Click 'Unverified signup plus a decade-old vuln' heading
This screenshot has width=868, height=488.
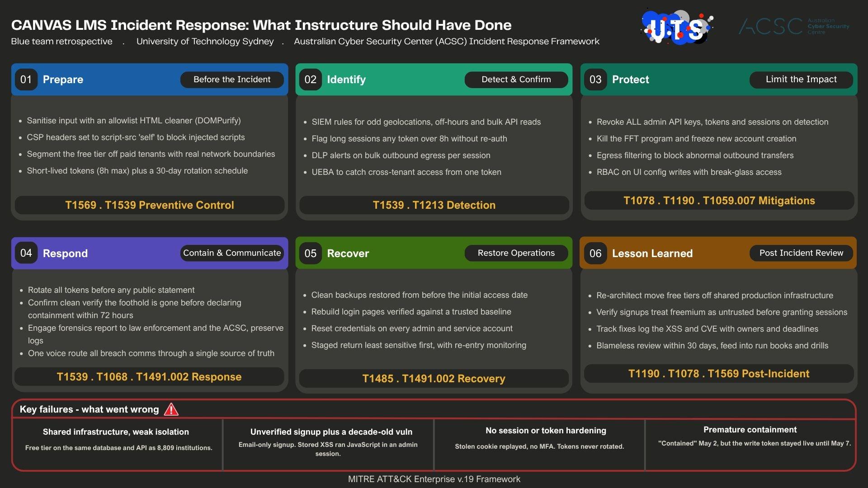(331, 432)
